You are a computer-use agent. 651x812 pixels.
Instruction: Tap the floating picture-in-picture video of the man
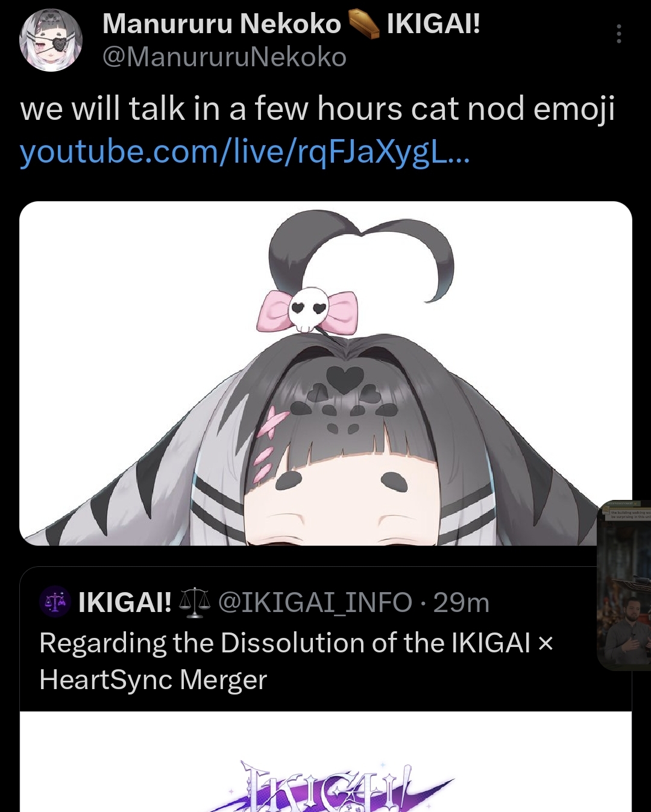(624, 585)
